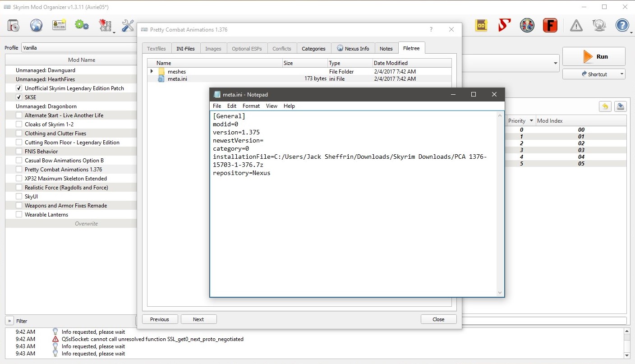Enable the SkyUI mod checkbox
This screenshot has width=635, height=364.
[x=19, y=197]
